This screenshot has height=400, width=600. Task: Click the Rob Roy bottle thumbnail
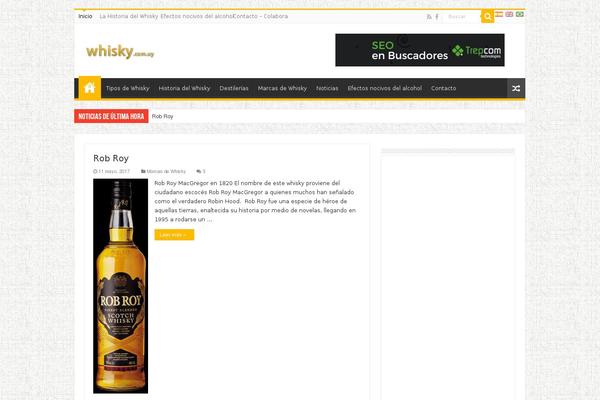pyautogui.click(x=121, y=286)
